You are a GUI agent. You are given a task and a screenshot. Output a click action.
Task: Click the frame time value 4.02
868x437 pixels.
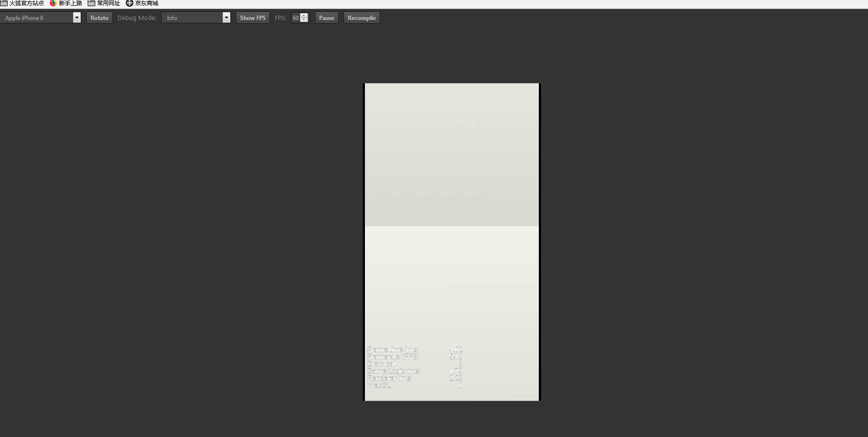(456, 349)
